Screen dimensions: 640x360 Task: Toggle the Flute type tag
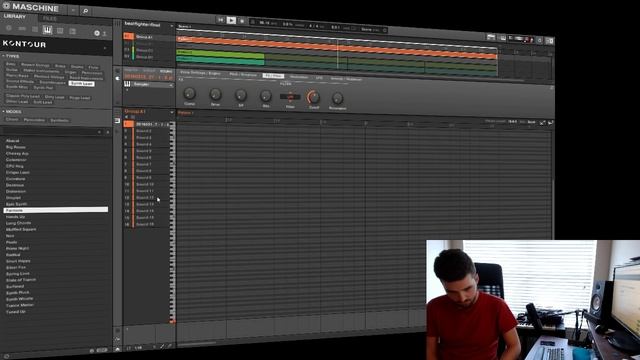(x=94, y=67)
